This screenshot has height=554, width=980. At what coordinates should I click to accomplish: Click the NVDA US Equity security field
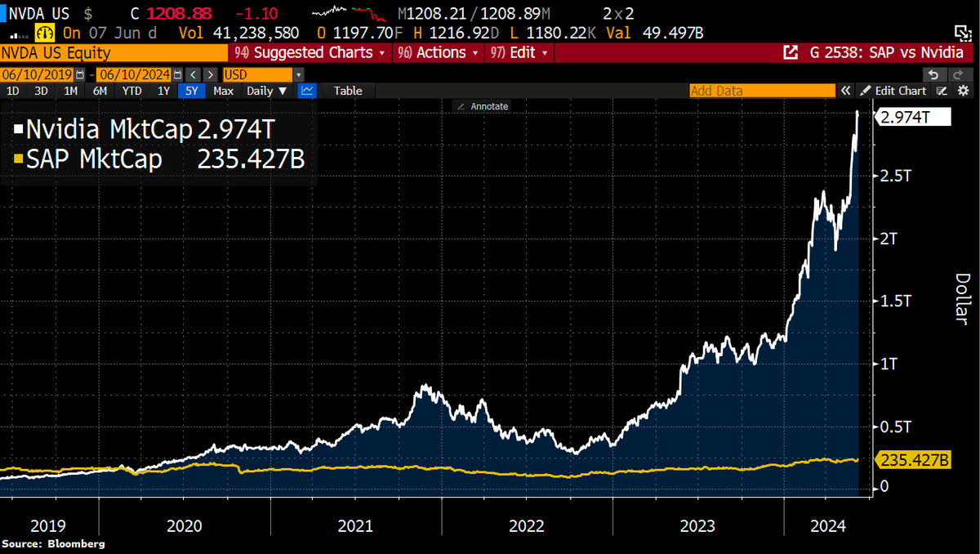114,53
